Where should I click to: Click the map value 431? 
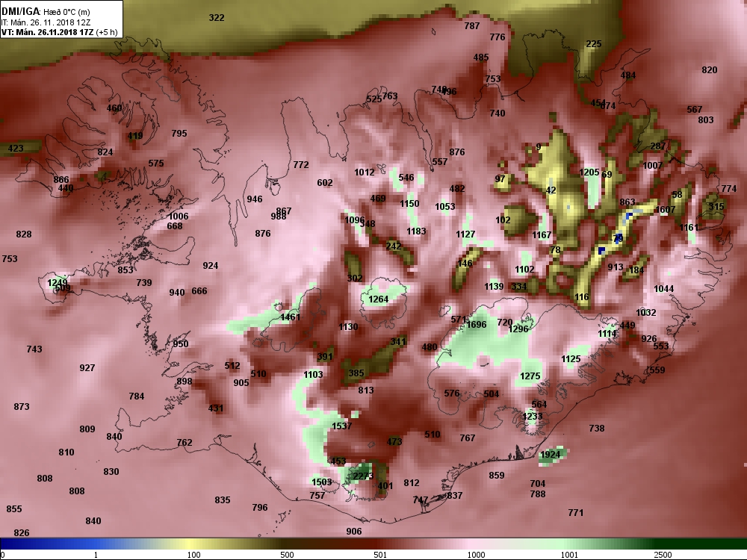pyautogui.click(x=215, y=408)
